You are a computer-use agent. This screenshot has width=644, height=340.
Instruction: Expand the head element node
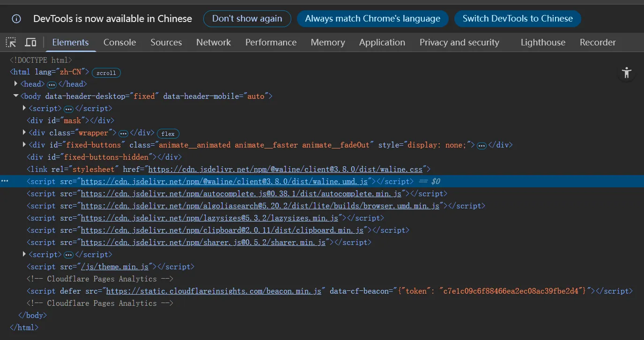click(x=15, y=84)
